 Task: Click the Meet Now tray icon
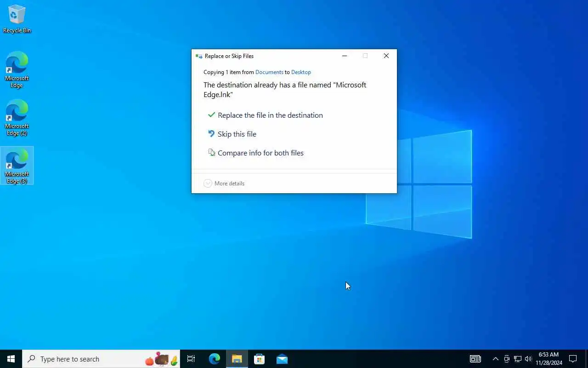(x=507, y=359)
